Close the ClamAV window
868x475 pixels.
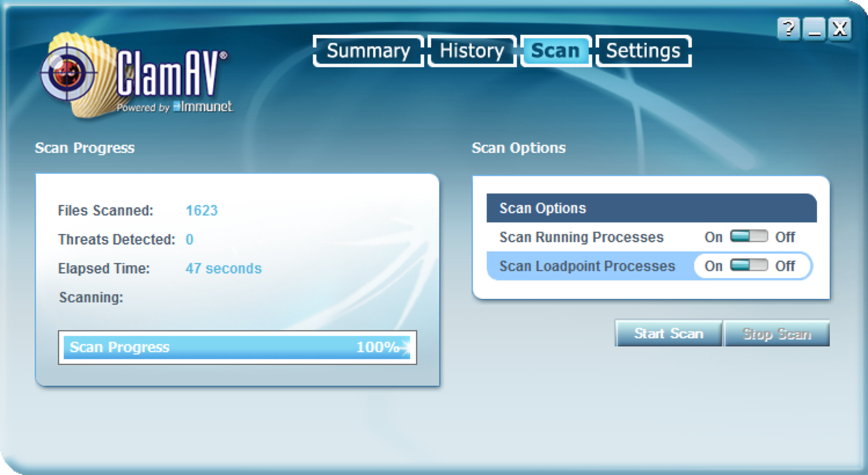(840, 28)
